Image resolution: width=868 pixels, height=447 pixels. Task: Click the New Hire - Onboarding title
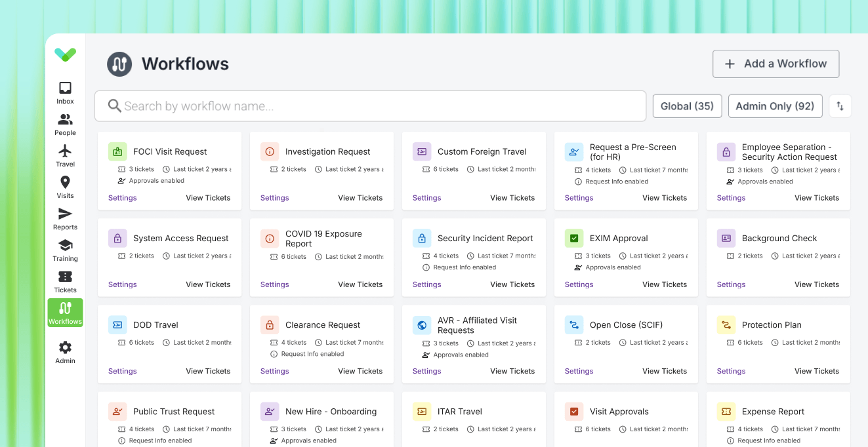(x=331, y=412)
